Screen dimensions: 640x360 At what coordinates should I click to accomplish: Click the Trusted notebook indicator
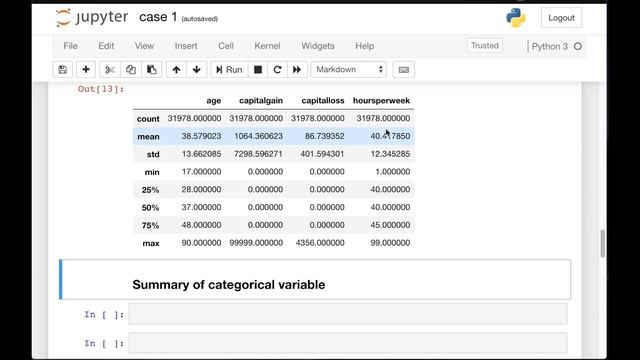coord(485,46)
